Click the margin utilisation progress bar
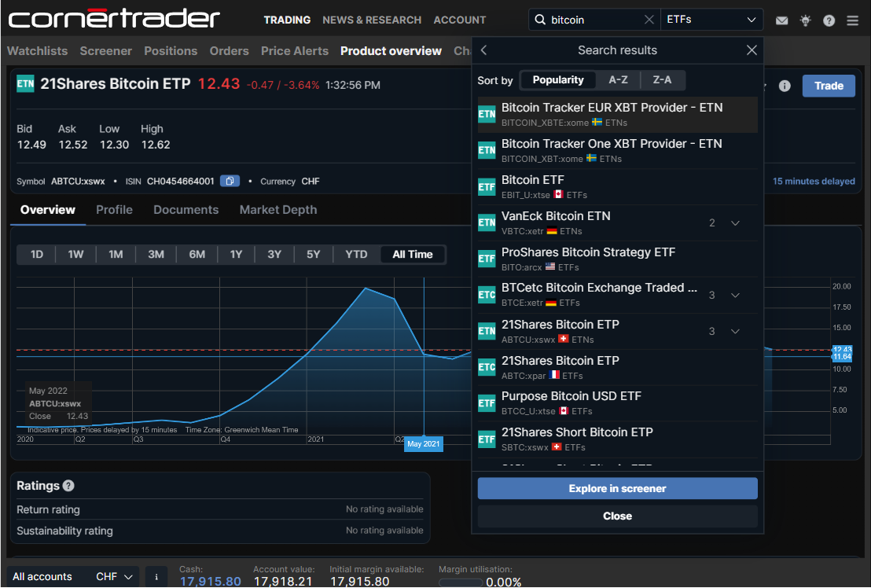This screenshot has height=588, width=871. click(x=461, y=582)
